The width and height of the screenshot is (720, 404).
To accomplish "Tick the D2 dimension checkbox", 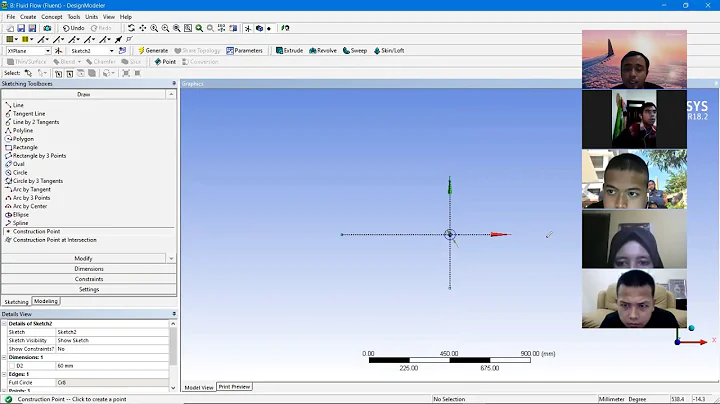I will [x=12, y=366].
